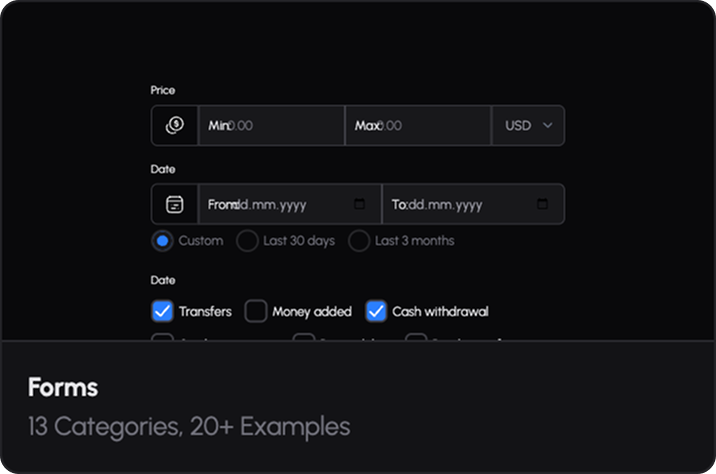Open the date picker icon in the To field
Screen dimensions: 716x474
543,204
